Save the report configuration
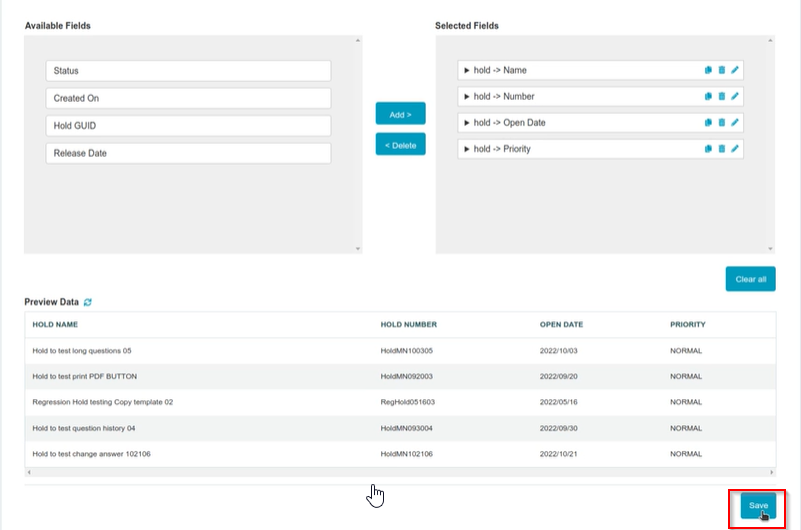Viewport: 801px width, 530px height. (x=758, y=505)
